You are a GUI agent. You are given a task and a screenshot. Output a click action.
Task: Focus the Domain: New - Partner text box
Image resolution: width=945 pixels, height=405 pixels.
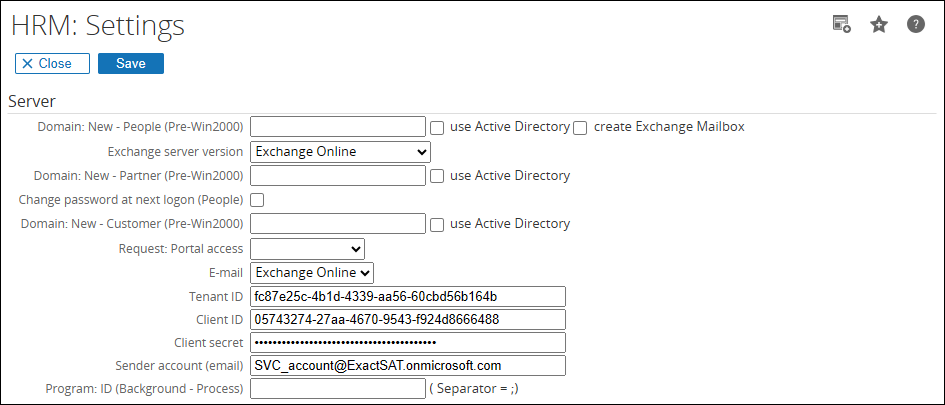(x=338, y=176)
